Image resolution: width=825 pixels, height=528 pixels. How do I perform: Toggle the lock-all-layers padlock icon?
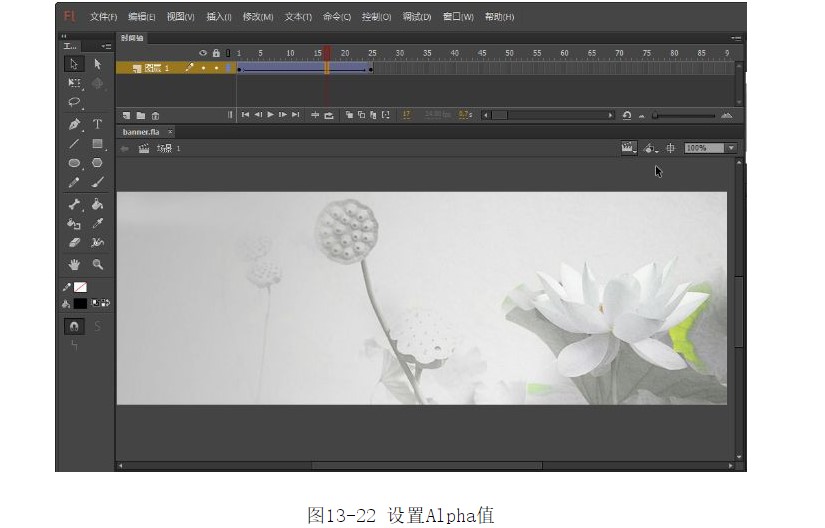pos(215,53)
